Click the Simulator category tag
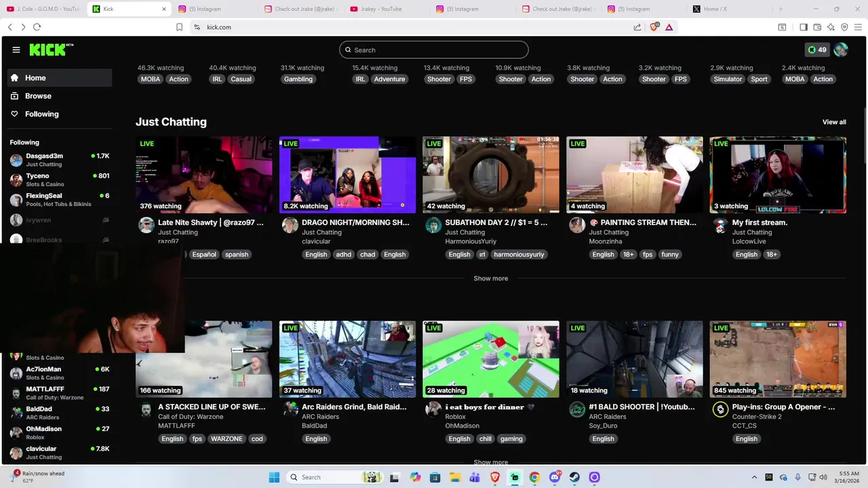Screen dimensions: 868x488 (x=728, y=79)
